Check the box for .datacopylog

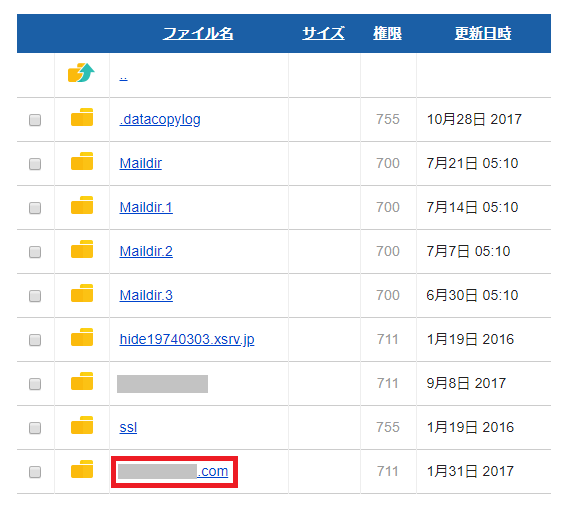click(35, 120)
